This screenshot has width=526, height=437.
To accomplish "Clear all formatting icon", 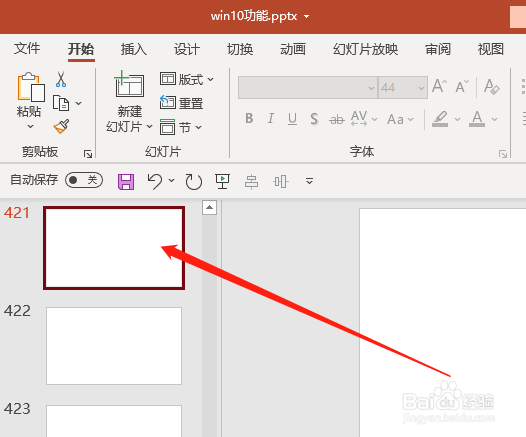I will pos(492,87).
